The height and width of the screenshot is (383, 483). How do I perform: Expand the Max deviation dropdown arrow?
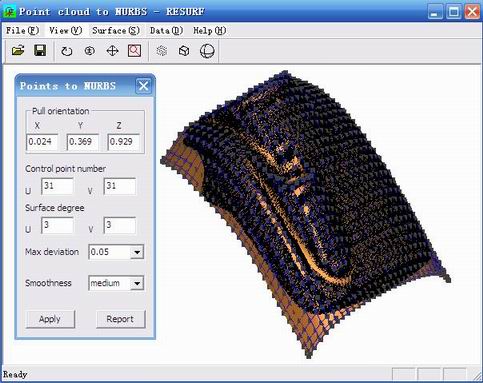pos(137,252)
